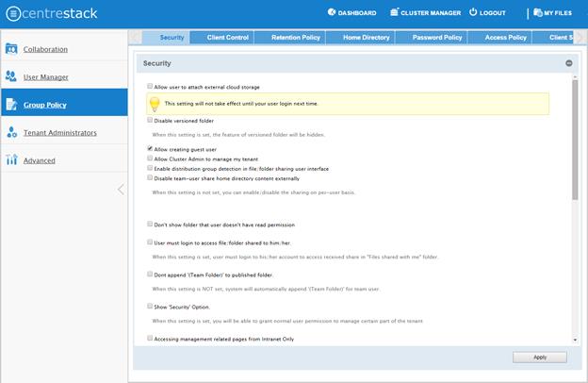588x383 pixels.
Task: Check Dont append (Team Folder) to published folder
Action: pyautogui.click(x=150, y=275)
